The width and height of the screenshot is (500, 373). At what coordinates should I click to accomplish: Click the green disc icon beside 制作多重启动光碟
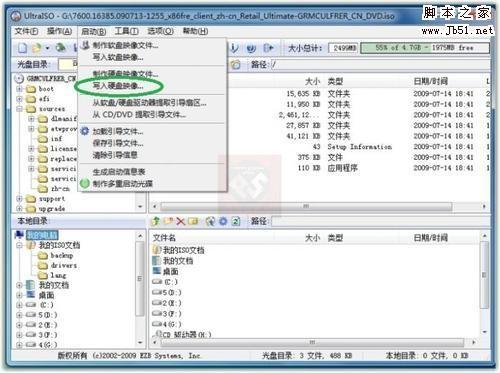(x=85, y=183)
